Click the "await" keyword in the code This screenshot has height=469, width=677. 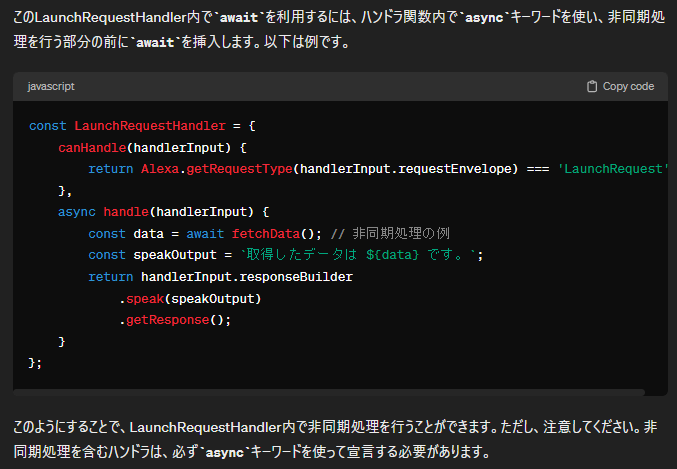(205, 234)
